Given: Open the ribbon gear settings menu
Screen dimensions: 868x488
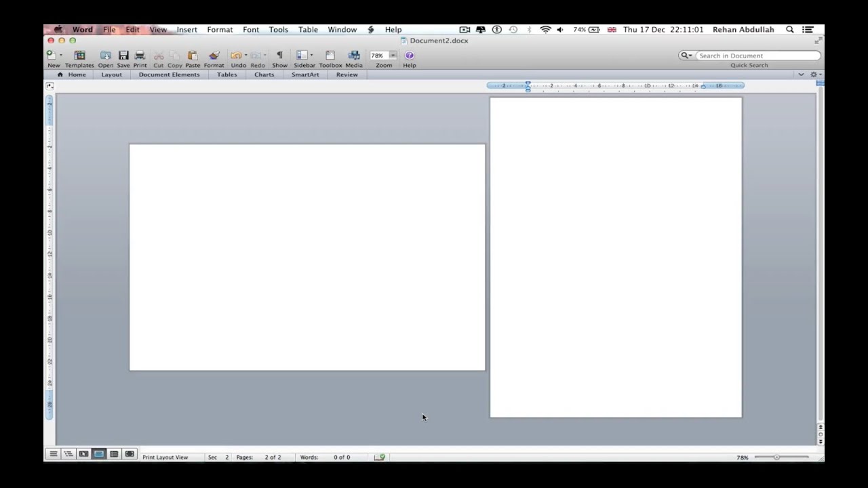Looking at the screenshot, I should pos(815,75).
